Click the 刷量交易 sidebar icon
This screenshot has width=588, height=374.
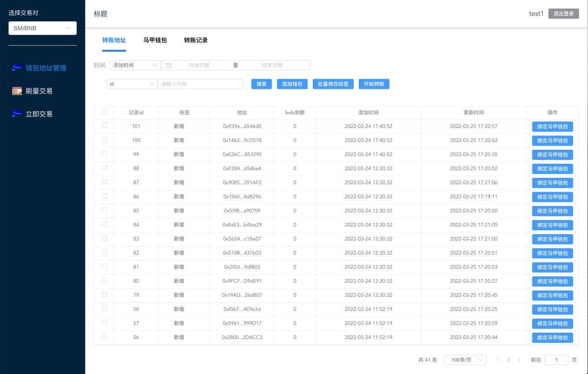[x=17, y=91]
